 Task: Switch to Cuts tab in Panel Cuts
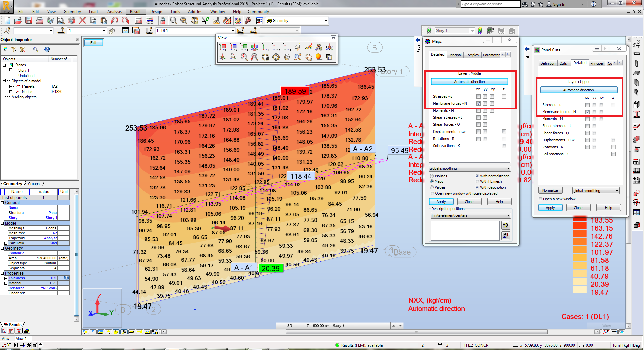(563, 63)
